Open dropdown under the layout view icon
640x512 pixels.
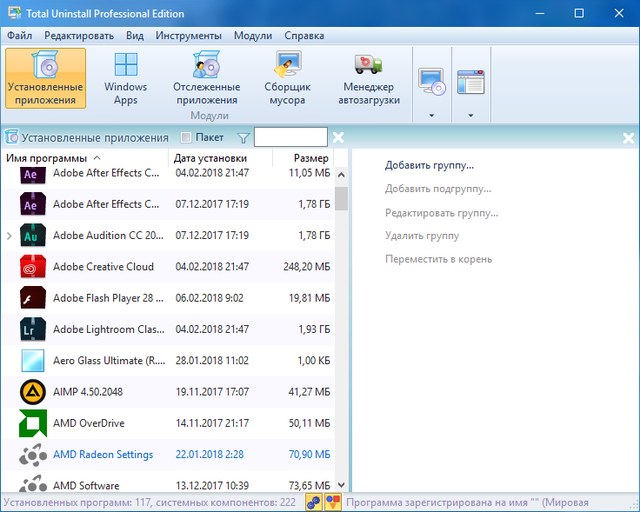(470, 115)
